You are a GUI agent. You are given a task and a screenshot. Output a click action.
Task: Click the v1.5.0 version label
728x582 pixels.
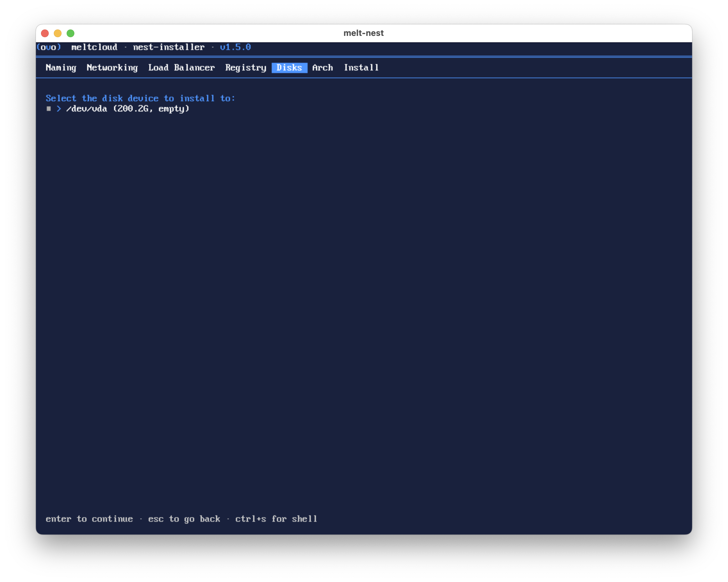tap(236, 47)
